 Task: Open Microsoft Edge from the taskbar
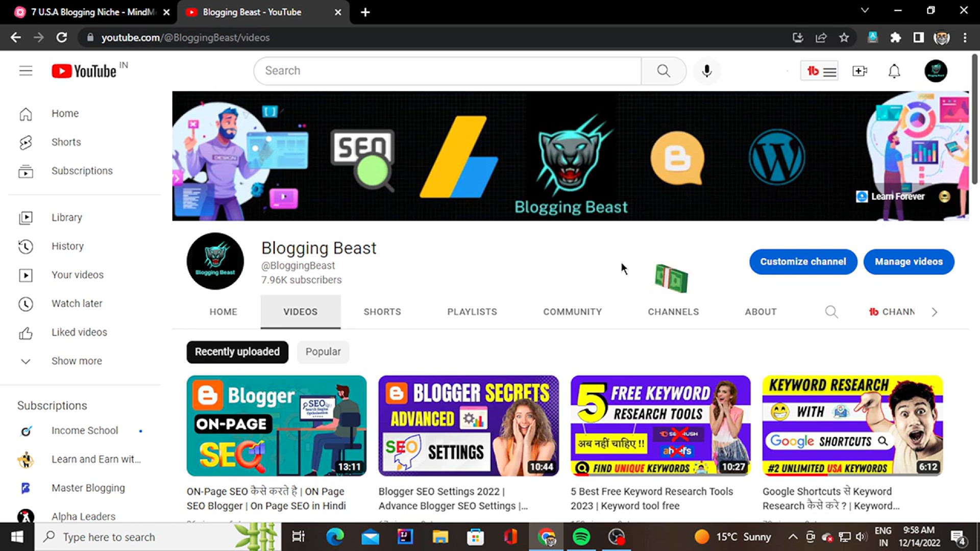pyautogui.click(x=335, y=537)
